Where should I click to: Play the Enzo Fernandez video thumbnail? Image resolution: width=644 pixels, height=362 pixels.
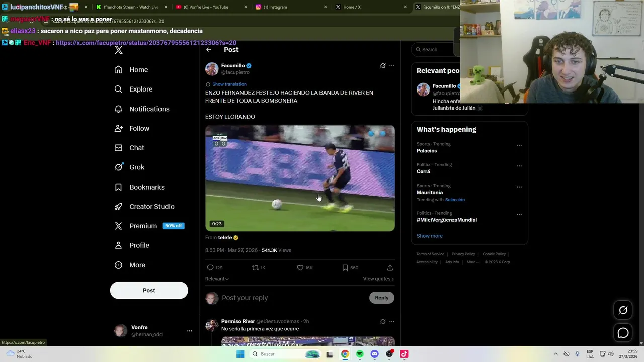coord(300,178)
